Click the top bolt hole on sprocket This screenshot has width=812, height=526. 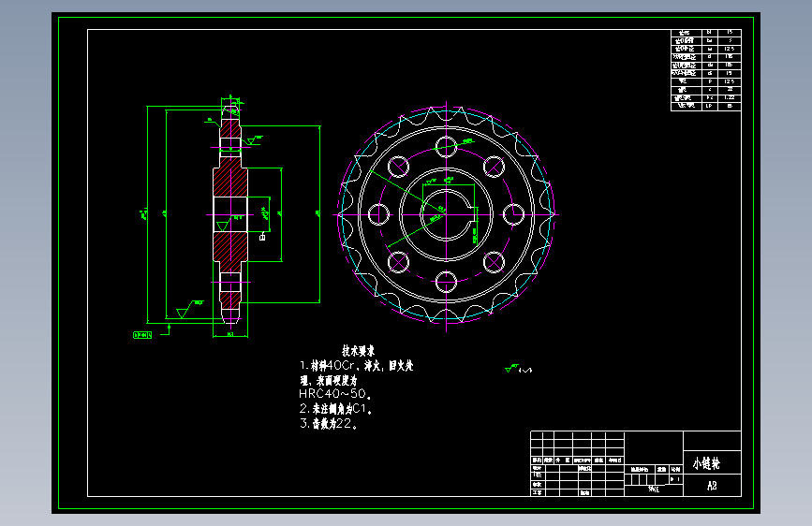(x=446, y=147)
